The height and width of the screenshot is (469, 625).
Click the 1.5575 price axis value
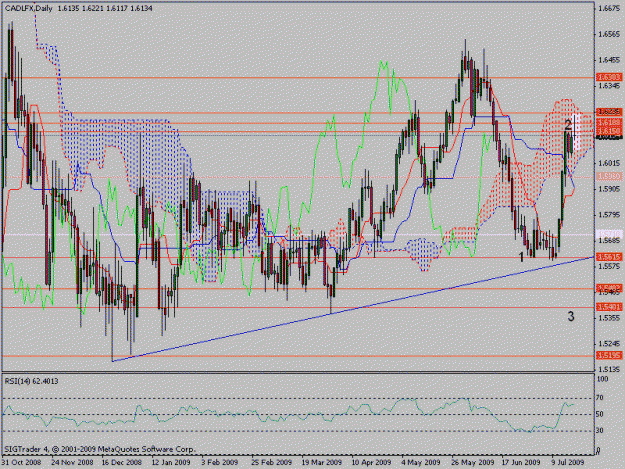609,266
